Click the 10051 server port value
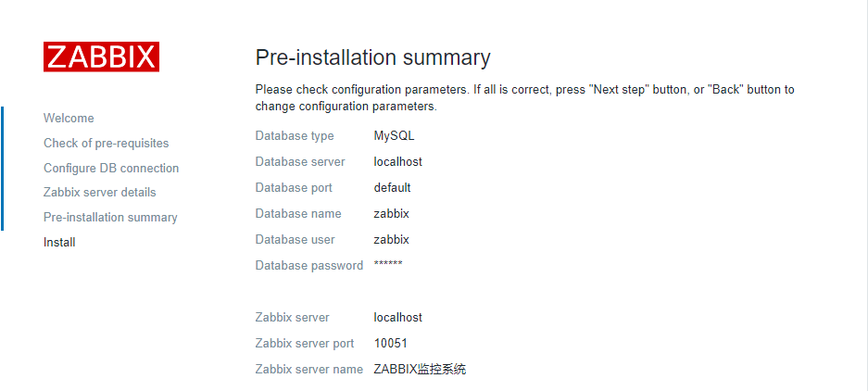The width and height of the screenshot is (868, 391). [x=390, y=344]
